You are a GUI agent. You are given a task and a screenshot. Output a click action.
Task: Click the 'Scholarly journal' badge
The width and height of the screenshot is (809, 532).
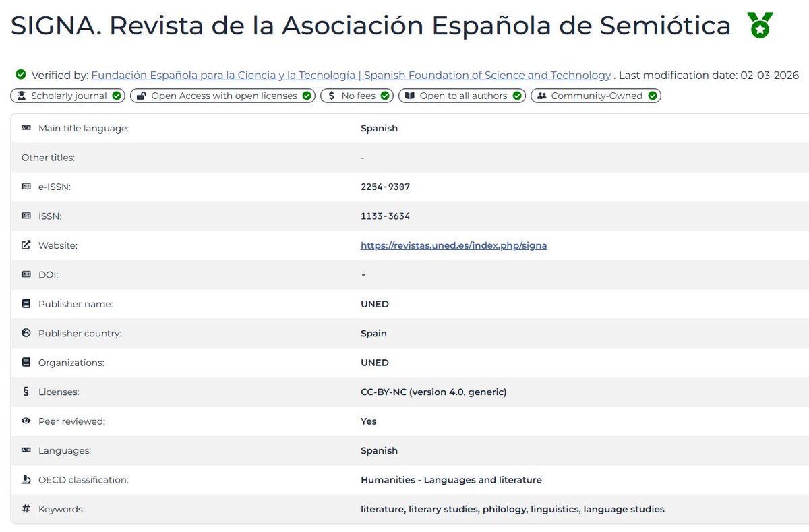[x=68, y=96]
